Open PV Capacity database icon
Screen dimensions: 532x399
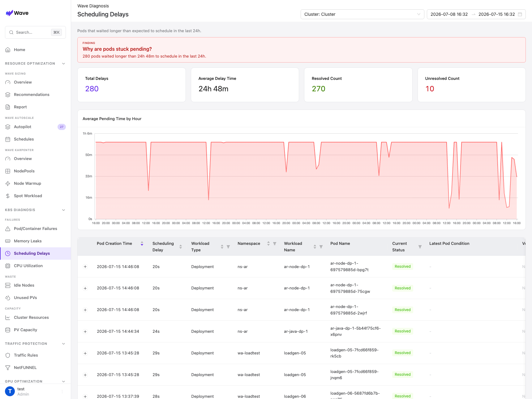(x=8, y=330)
